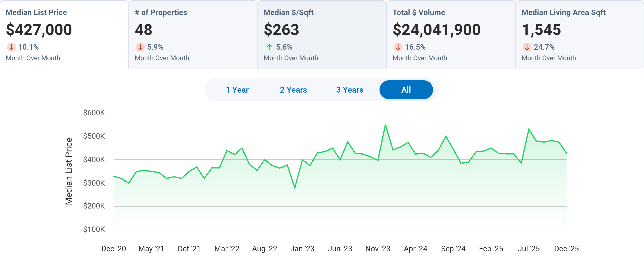Click Jul '25 spike on chart line

pyautogui.click(x=529, y=129)
